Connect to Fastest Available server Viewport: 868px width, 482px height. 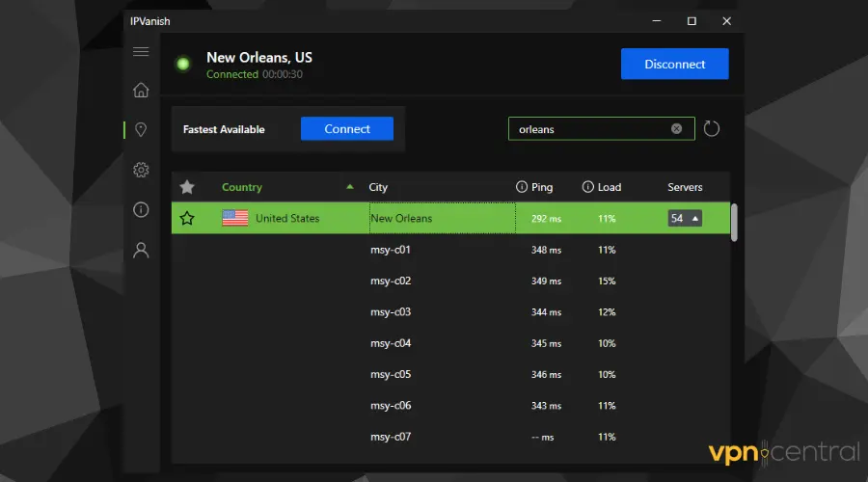click(x=347, y=128)
